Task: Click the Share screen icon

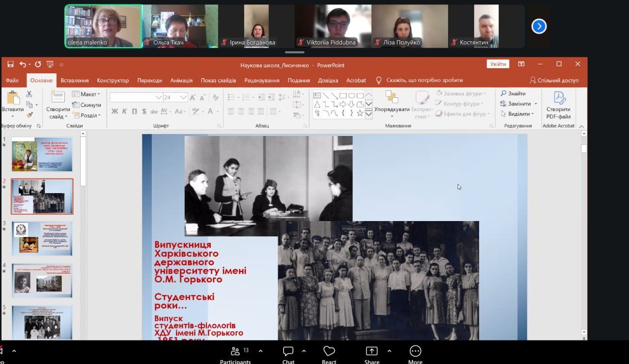Action: click(x=372, y=351)
